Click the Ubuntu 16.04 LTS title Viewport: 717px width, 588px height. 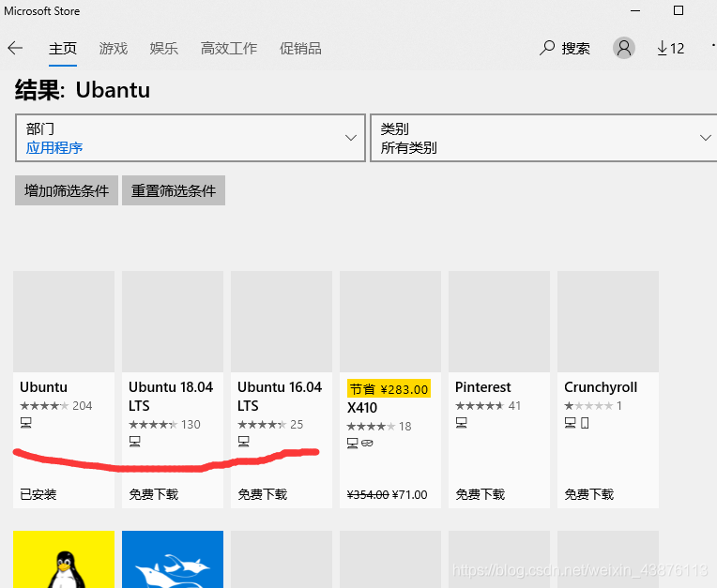coord(280,396)
